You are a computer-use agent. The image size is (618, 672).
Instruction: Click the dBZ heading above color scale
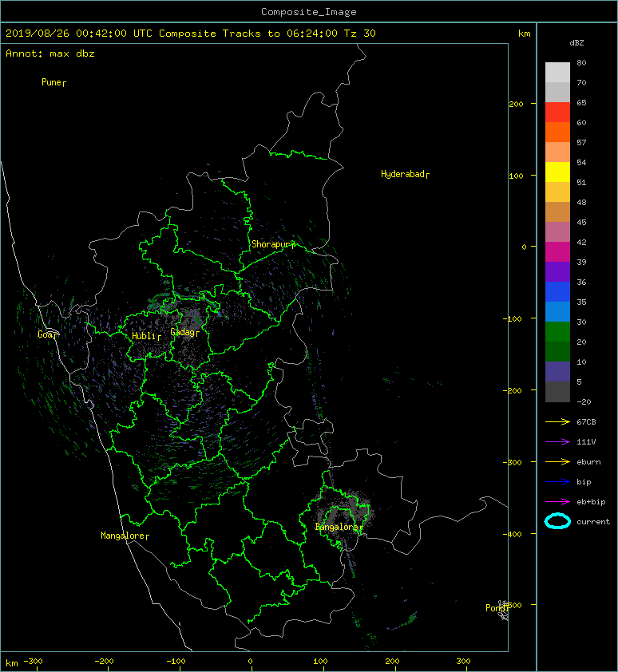point(576,43)
